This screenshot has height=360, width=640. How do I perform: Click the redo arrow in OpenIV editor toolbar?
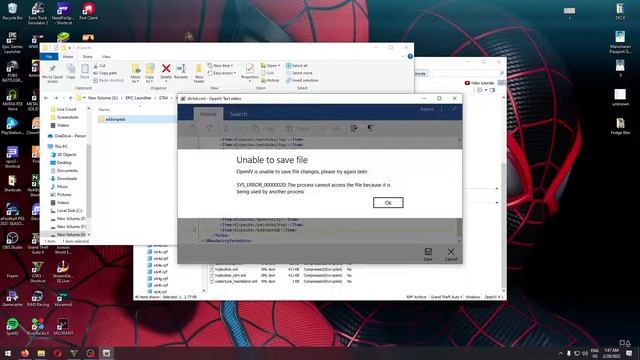[x=210, y=128]
